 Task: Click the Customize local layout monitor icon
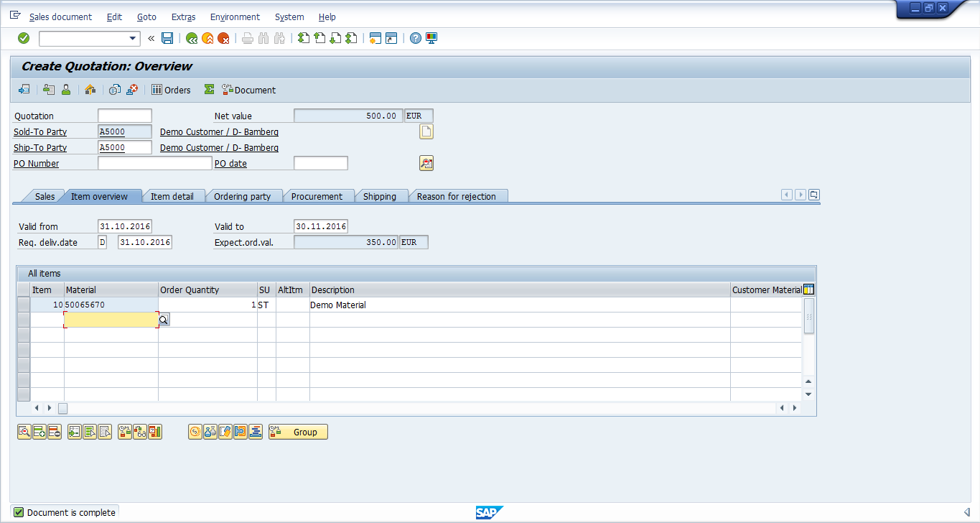point(431,38)
